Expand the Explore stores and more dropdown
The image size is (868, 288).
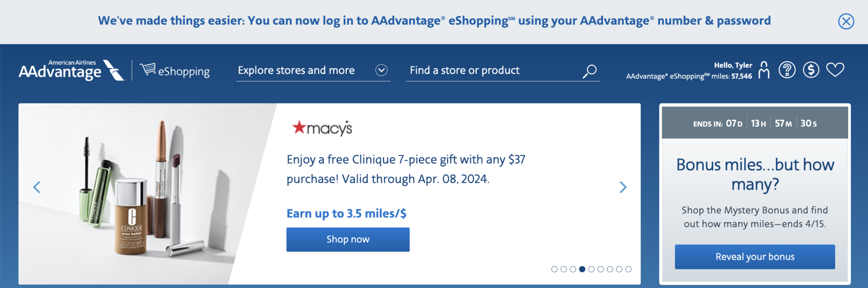(381, 70)
